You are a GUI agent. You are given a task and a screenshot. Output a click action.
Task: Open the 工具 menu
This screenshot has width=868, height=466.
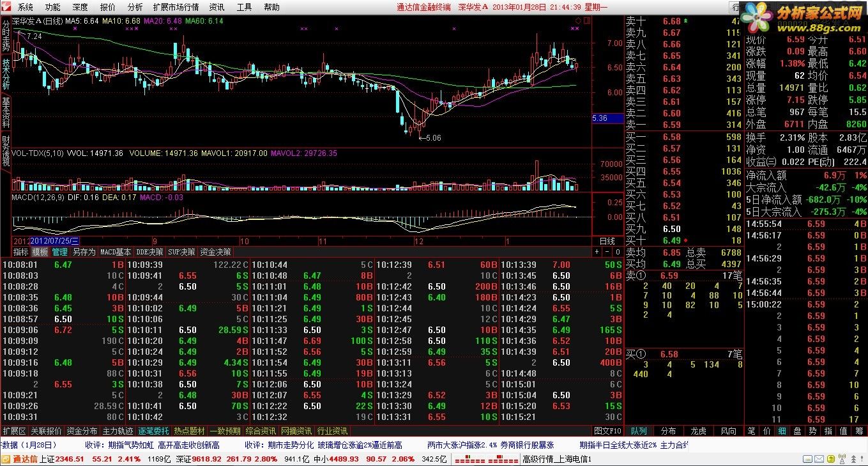[x=244, y=7]
